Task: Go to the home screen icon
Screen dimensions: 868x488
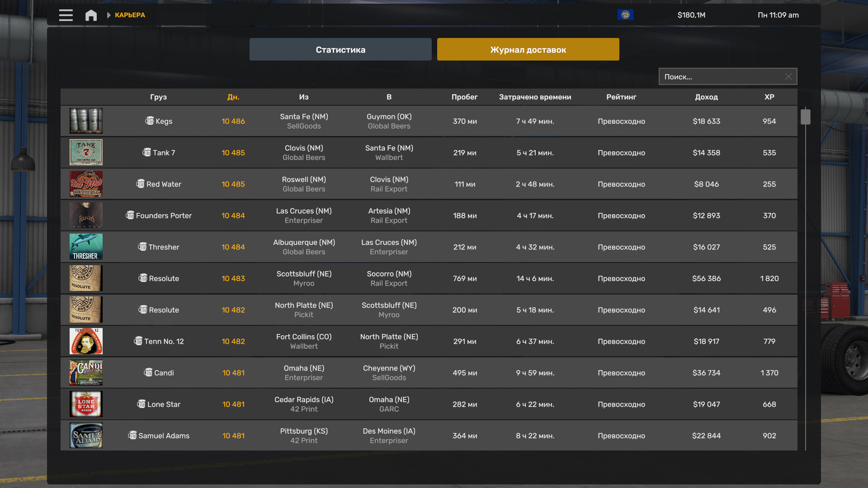Action: [91, 15]
